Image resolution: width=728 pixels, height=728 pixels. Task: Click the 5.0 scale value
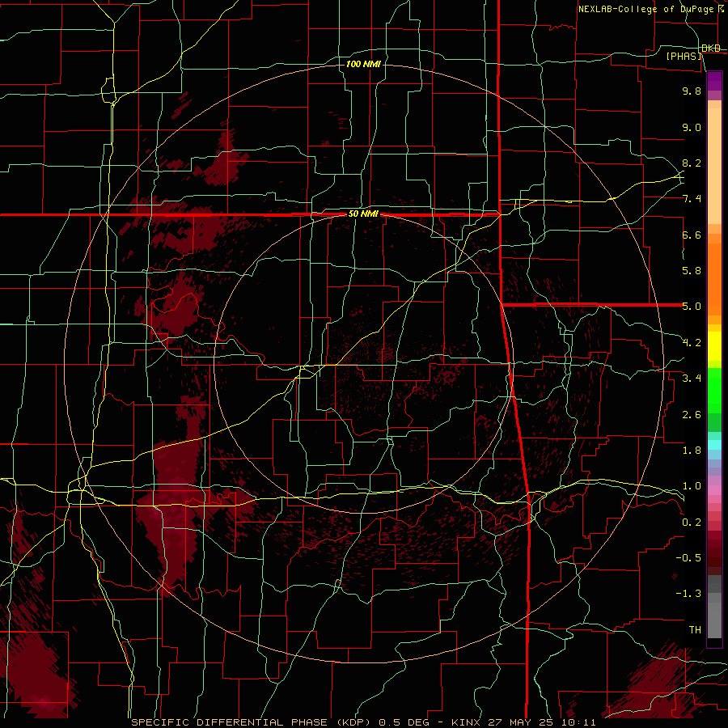pos(692,307)
